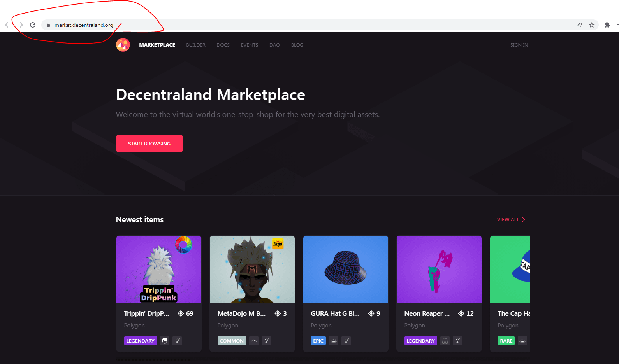619x364 pixels.
Task: Click the site lock icon
Action: click(x=48, y=25)
